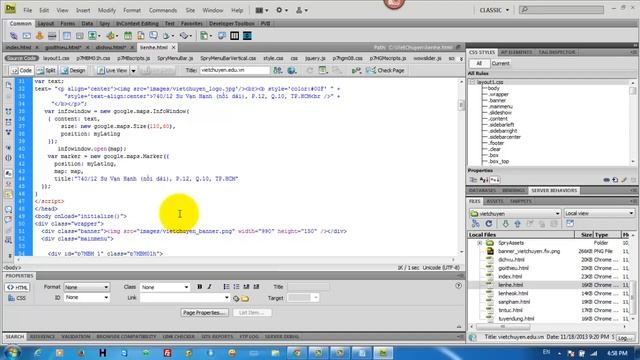Open the Modify menu

click(107, 10)
